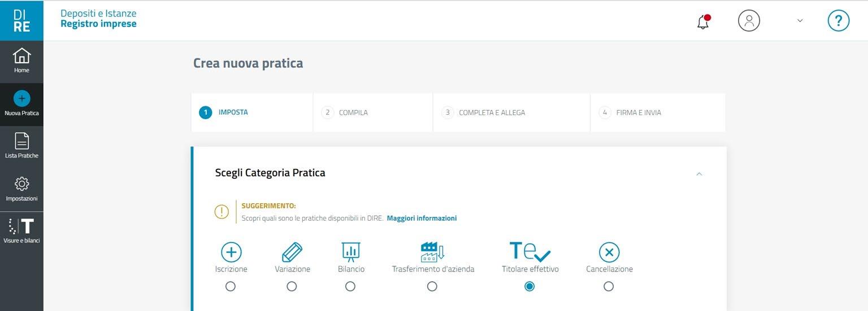Image resolution: width=868 pixels, height=311 pixels.
Task: Open Visure e bilanci in the sidebar
Action: (21, 231)
